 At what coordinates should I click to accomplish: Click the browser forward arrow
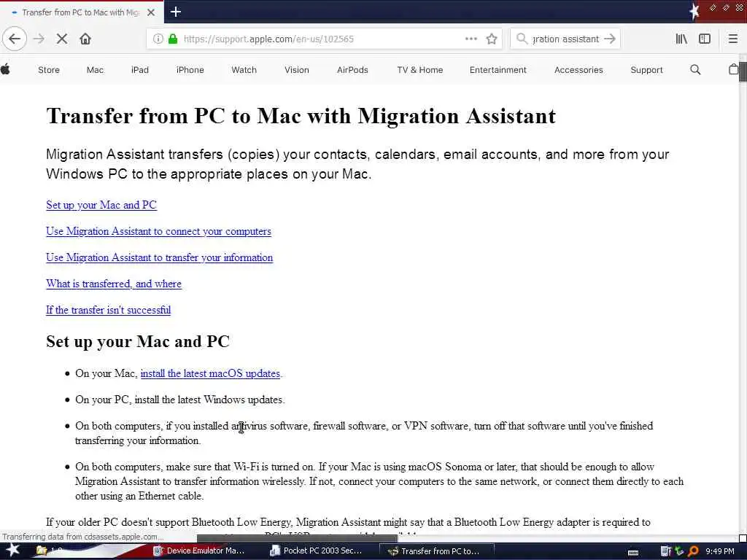point(39,39)
